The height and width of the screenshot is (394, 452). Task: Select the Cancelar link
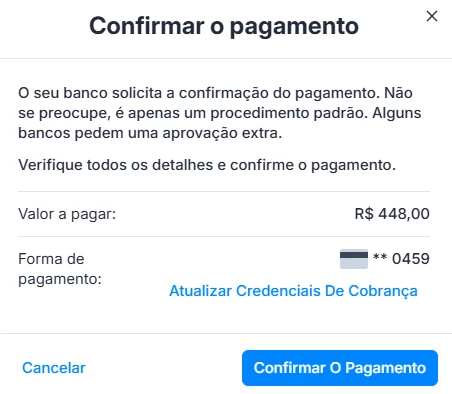pyautogui.click(x=54, y=368)
